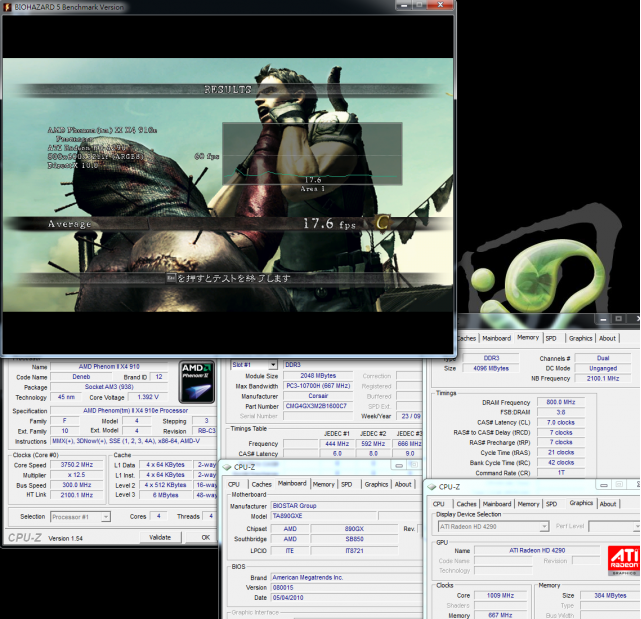The height and width of the screenshot is (619, 641).
Task: Click the GPU Core clock 1009 MHz value
Action: (500, 596)
